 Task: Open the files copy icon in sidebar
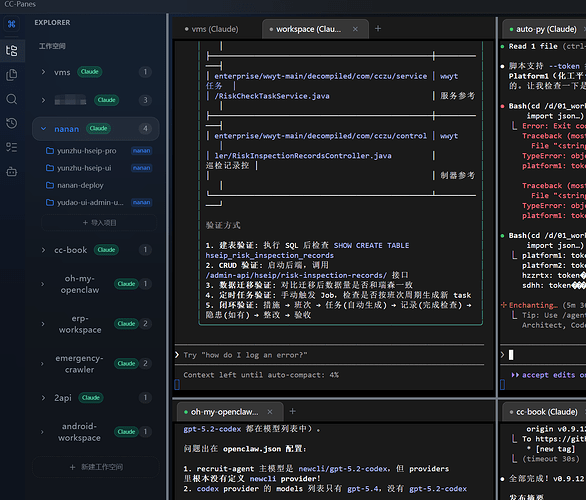[x=12, y=75]
